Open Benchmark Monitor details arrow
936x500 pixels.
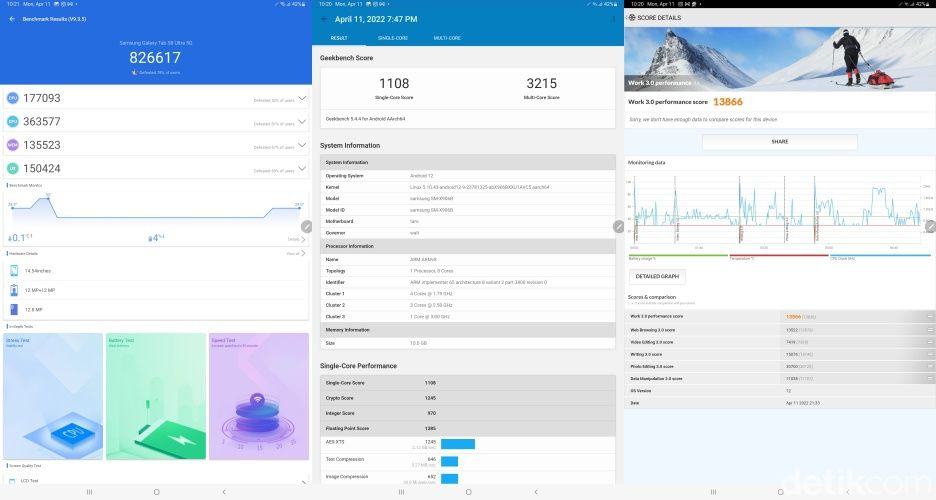tap(303, 239)
